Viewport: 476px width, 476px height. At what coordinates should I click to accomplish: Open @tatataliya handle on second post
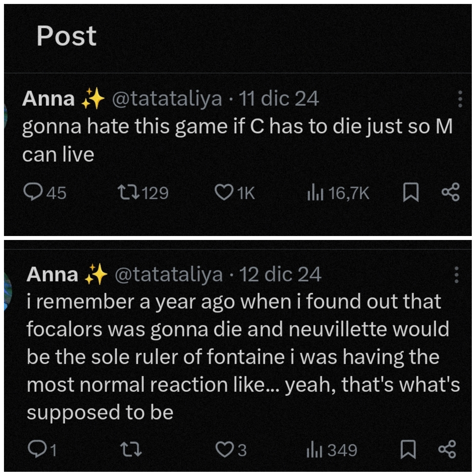click(169, 274)
